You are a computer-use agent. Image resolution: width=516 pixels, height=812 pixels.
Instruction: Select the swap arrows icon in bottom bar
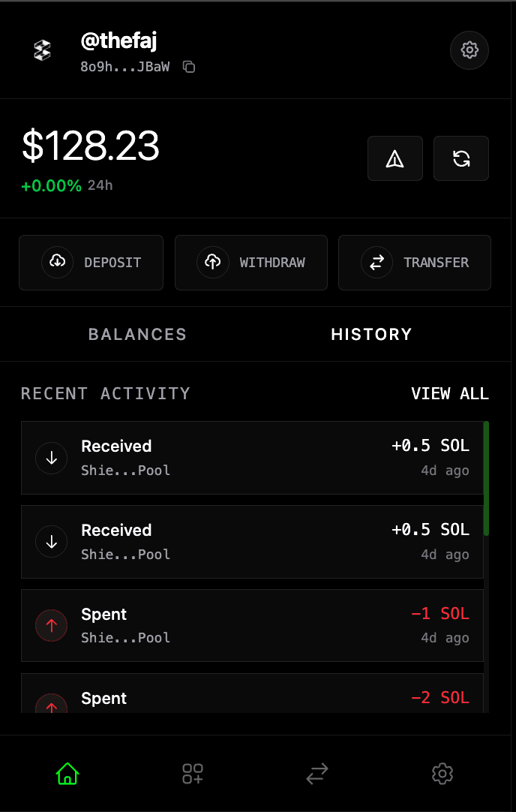click(316, 773)
